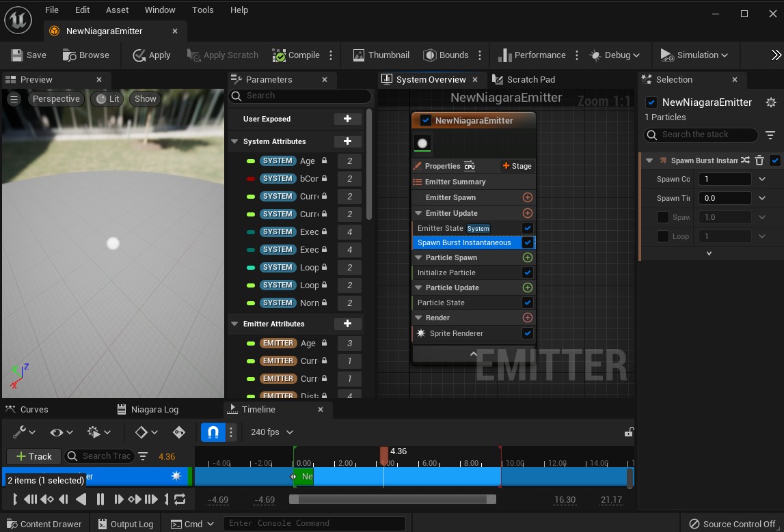Open the Spawn Count value dropdown arrow

click(x=762, y=179)
